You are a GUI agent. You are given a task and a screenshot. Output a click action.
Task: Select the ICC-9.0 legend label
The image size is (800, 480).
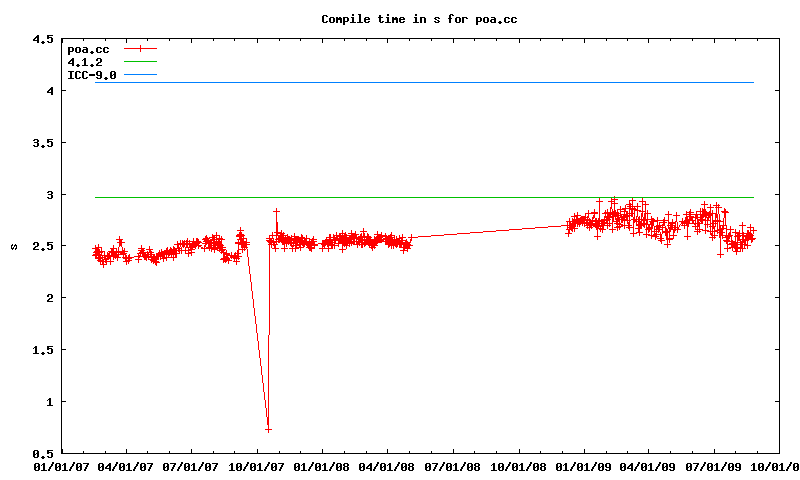point(91,75)
